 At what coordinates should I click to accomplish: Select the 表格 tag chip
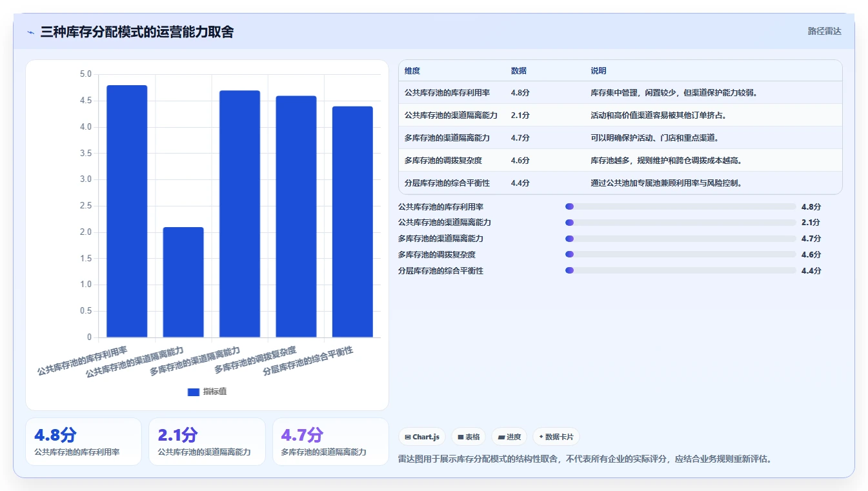coord(469,437)
